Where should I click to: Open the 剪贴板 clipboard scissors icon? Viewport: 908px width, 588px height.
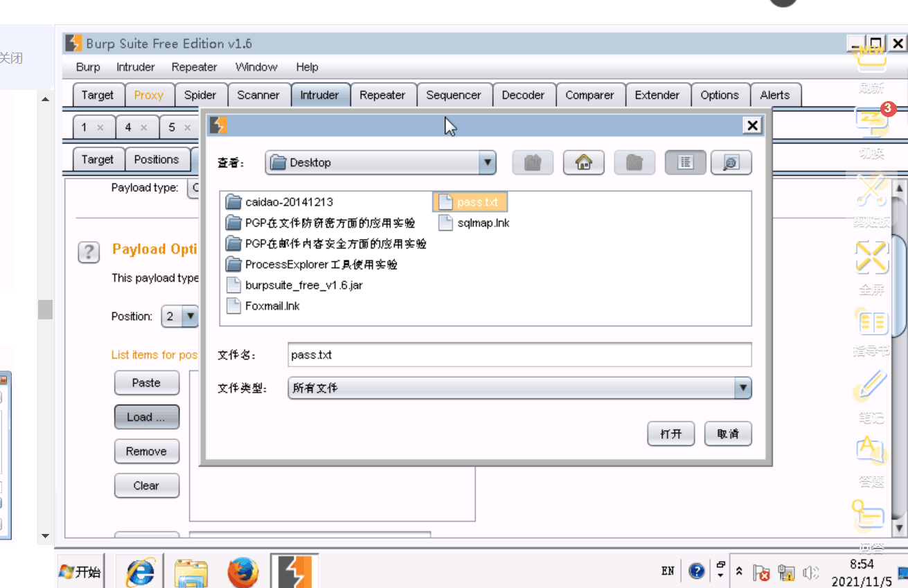(x=872, y=189)
